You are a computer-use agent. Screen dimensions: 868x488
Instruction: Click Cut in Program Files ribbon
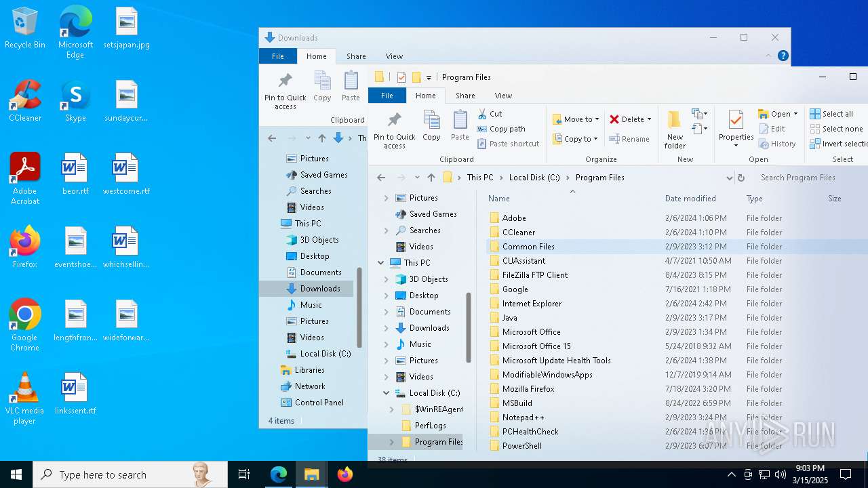point(490,114)
